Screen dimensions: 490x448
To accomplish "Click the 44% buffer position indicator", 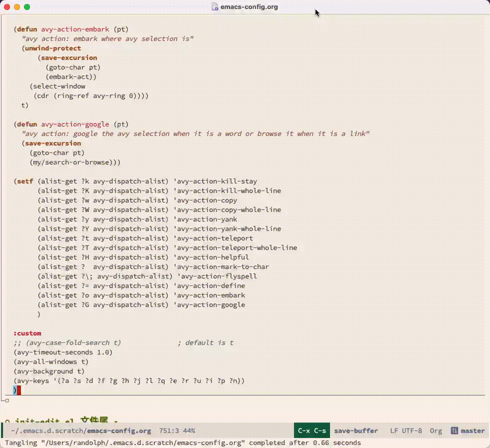I will pos(189,431).
